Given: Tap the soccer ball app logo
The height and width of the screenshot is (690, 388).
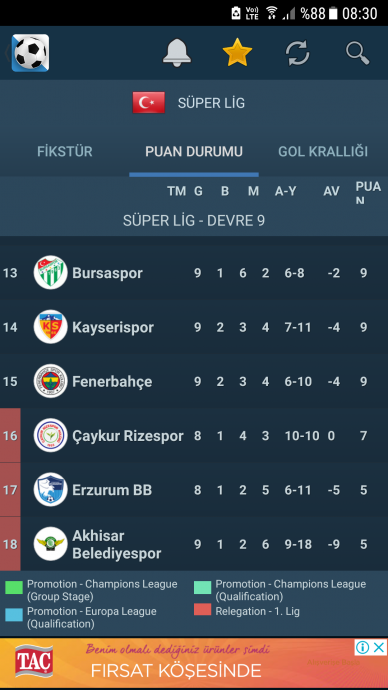Looking at the screenshot, I should point(30,53).
